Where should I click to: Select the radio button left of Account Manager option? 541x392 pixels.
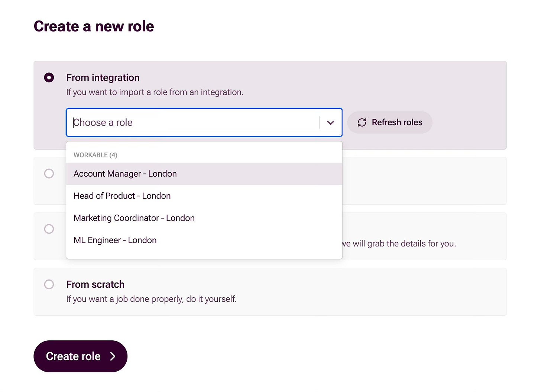(x=49, y=174)
